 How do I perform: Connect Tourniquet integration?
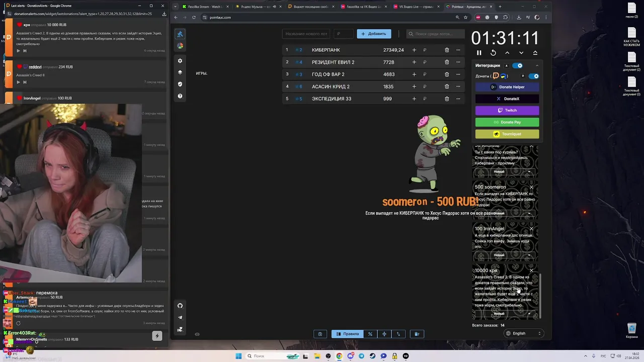[507, 134]
